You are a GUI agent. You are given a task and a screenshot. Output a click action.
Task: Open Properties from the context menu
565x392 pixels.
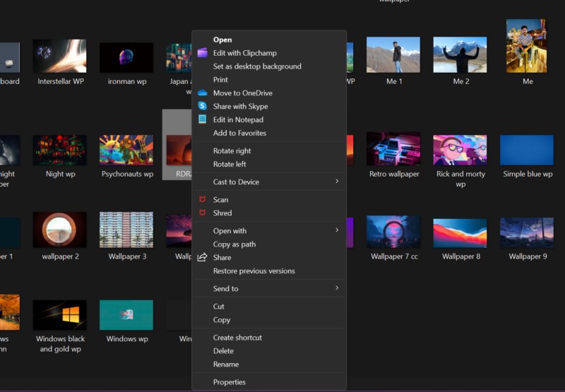coord(230,382)
